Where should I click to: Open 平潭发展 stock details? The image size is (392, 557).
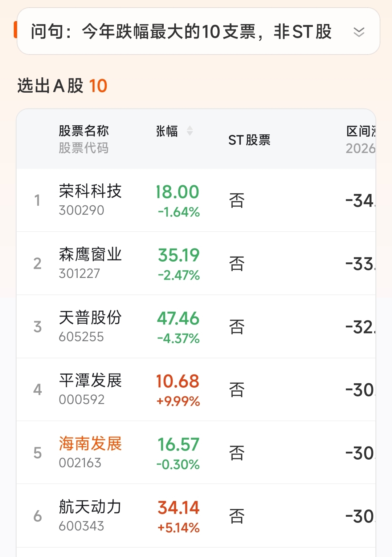tap(90, 381)
